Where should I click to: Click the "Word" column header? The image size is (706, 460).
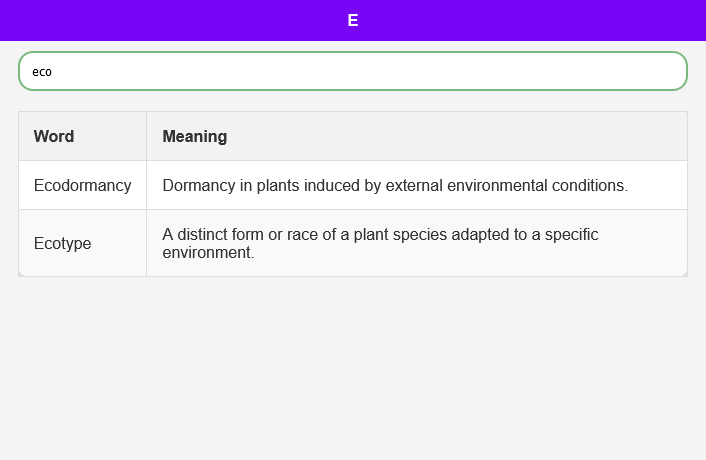click(x=54, y=136)
